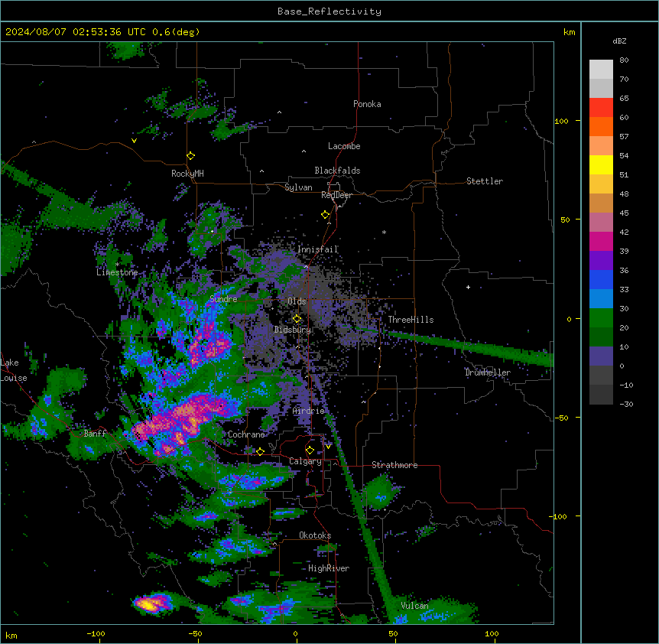Click the Strathmore city label
The width and height of the screenshot is (659, 644).
394,465
